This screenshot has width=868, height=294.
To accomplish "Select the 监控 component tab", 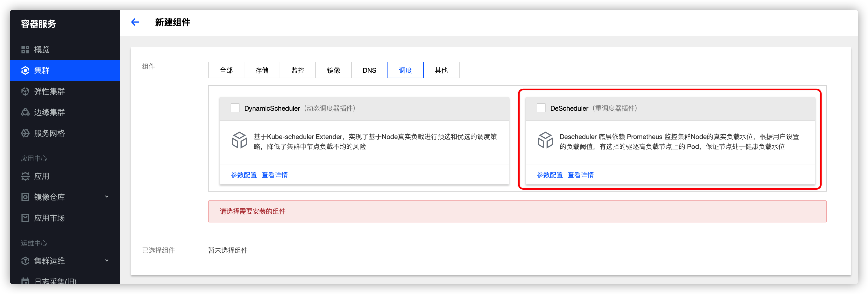I will tap(298, 70).
